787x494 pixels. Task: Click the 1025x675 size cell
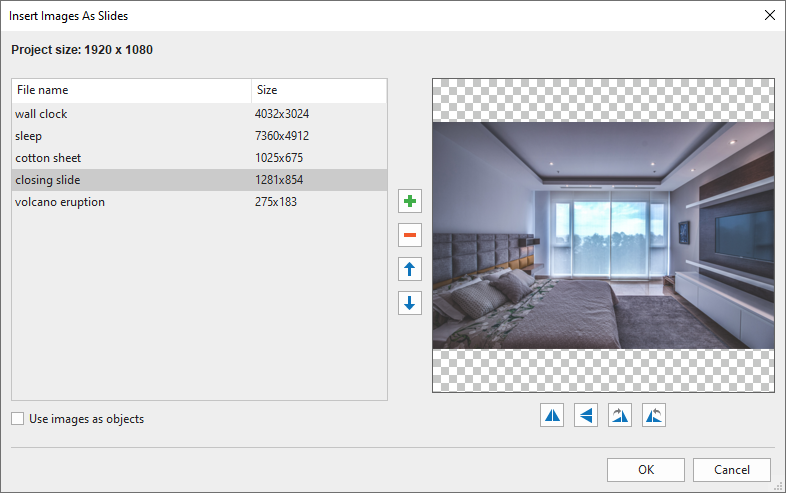tap(279, 158)
